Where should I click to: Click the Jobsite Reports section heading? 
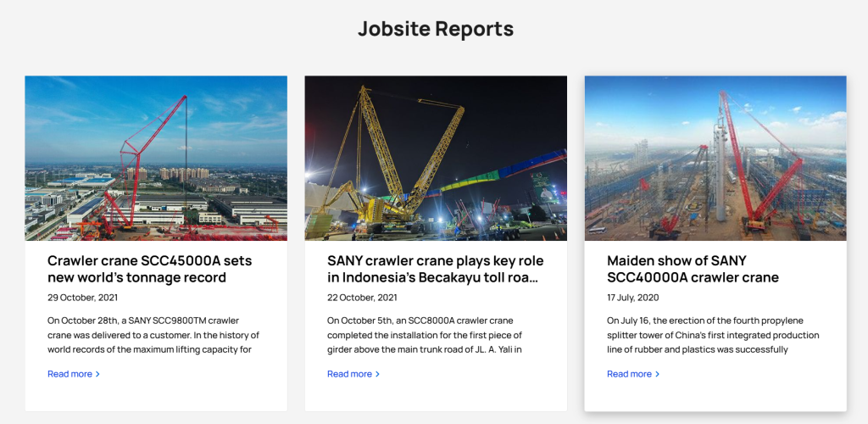[x=435, y=29]
